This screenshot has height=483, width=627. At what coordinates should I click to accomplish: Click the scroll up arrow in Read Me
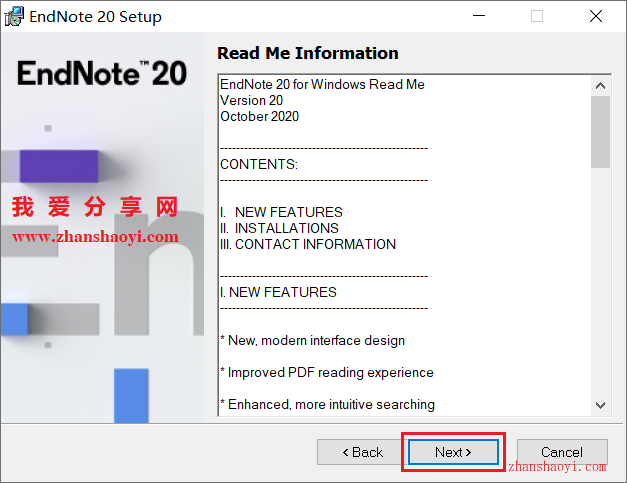600,86
